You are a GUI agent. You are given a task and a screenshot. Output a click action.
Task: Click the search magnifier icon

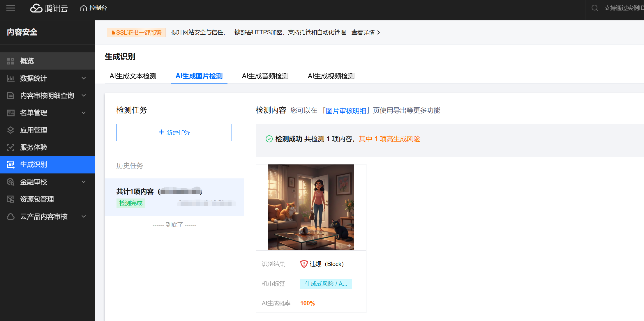click(x=595, y=8)
